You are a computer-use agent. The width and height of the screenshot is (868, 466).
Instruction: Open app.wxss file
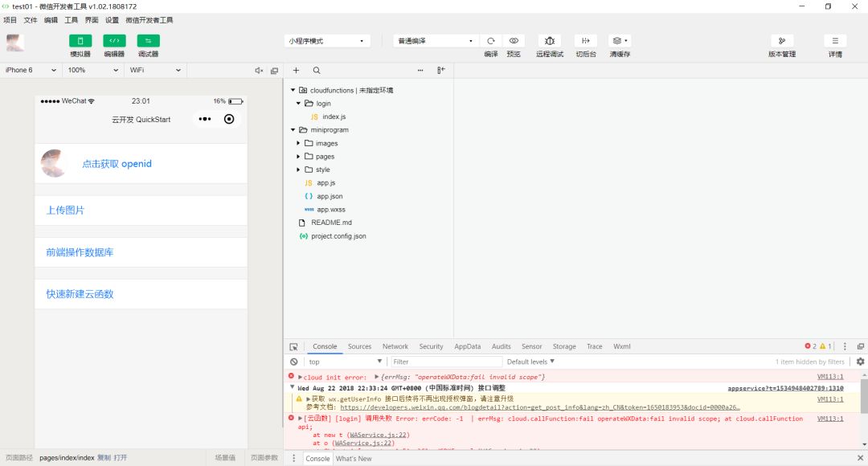[x=331, y=210]
